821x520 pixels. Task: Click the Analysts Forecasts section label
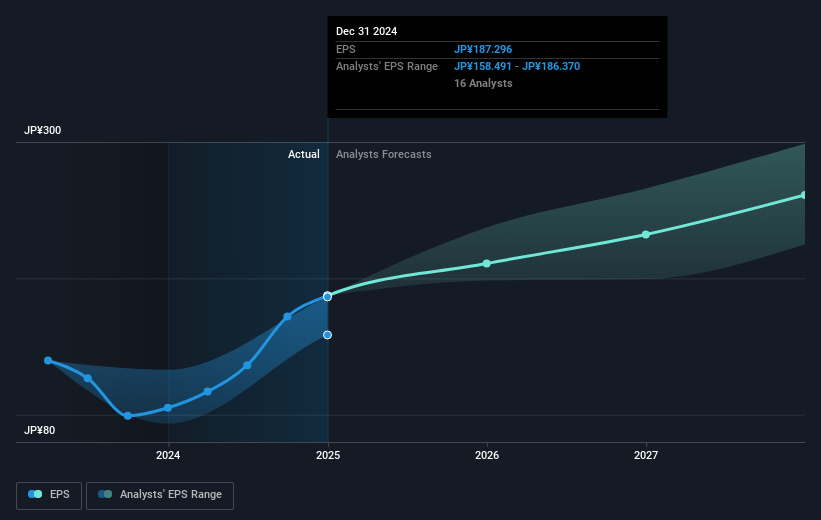[x=384, y=154]
